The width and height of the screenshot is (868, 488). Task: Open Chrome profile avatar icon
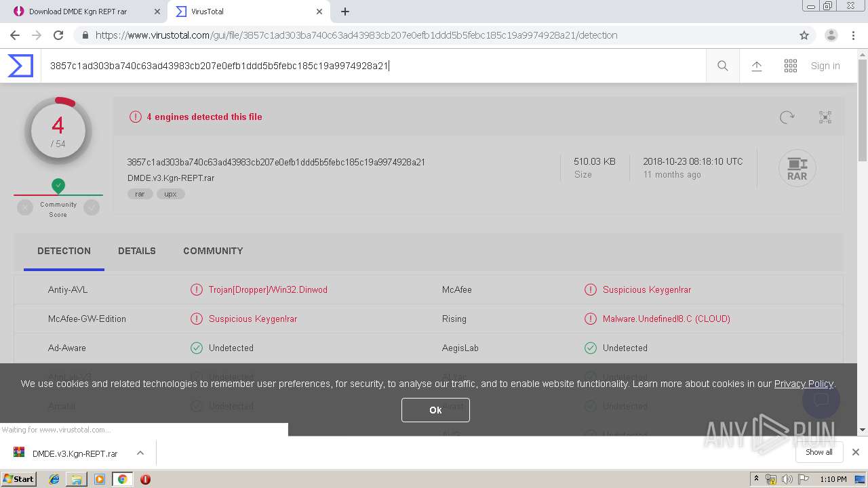point(831,35)
